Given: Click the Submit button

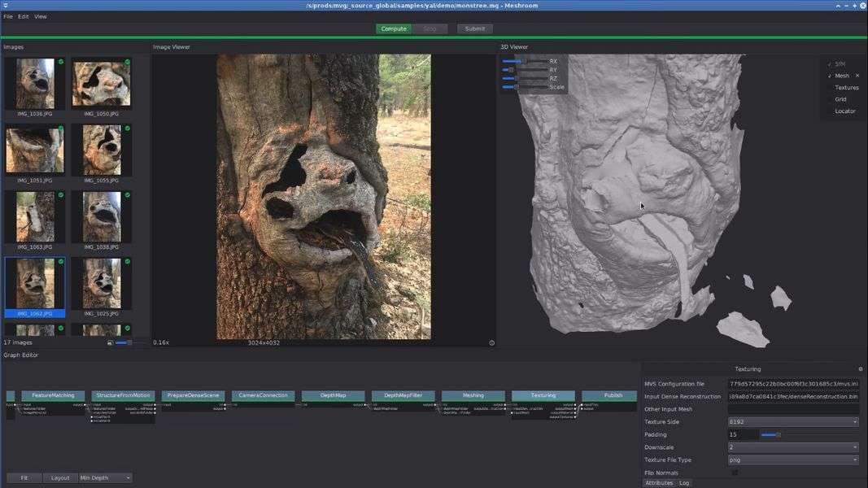Looking at the screenshot, I should point(474,28).
